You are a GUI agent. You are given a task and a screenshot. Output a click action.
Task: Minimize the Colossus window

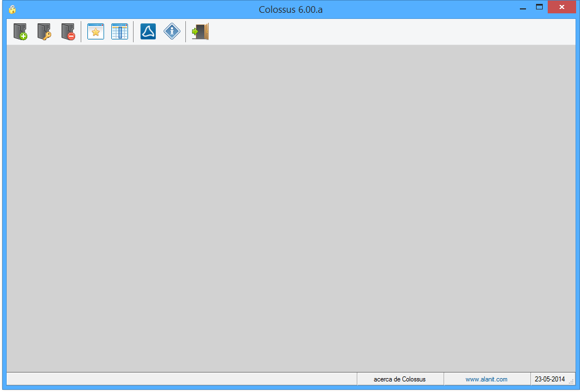coord(523,8)
